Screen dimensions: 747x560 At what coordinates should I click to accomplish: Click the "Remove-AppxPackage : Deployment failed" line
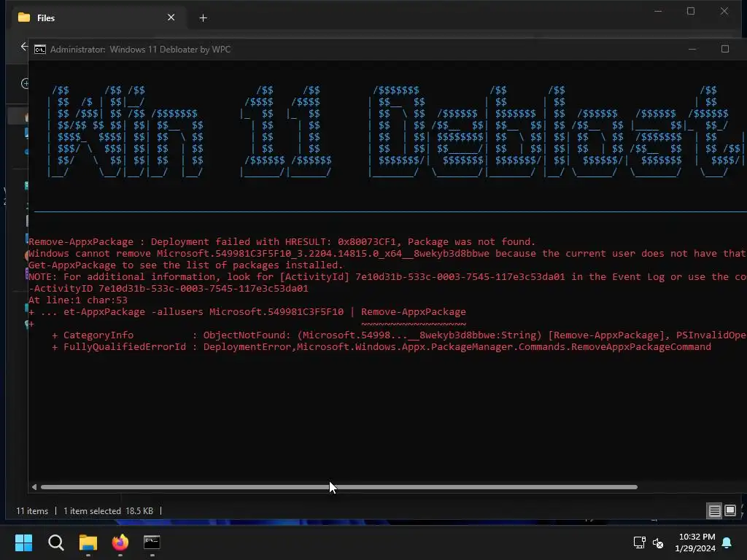tap(282, 242)
